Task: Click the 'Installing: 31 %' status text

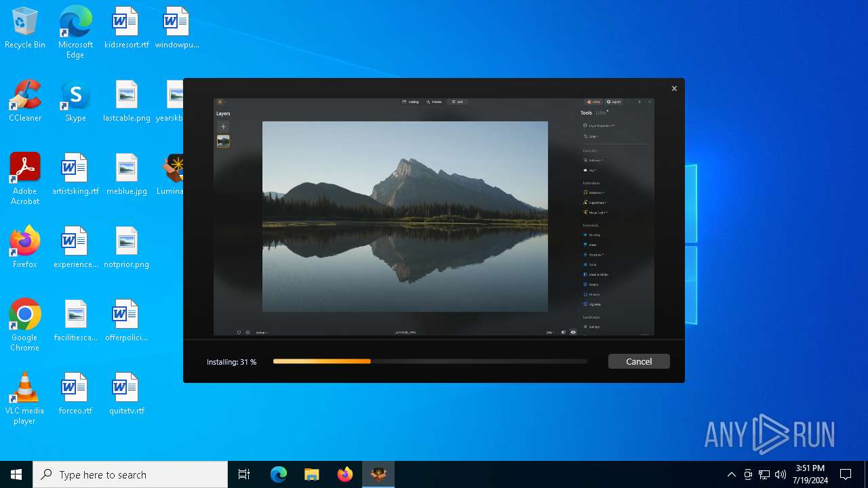Action: (x=231, y=362)
